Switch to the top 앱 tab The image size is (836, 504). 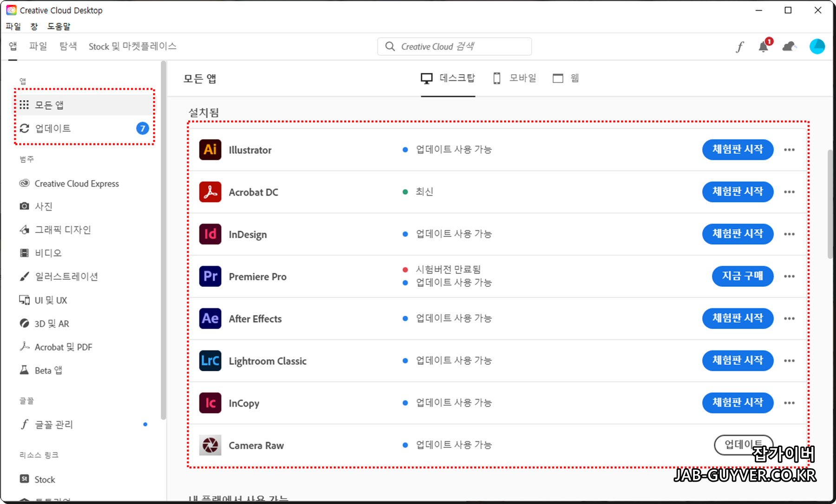click(13, 46)
